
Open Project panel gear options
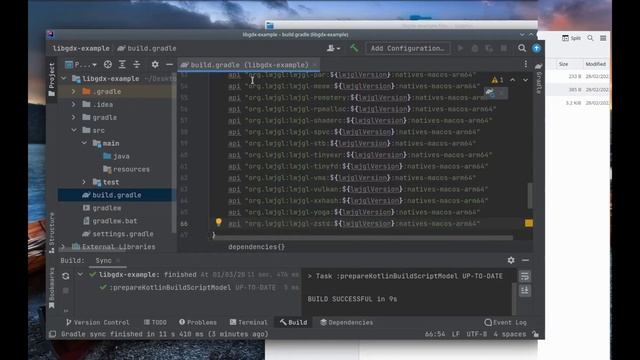point(155,64)
